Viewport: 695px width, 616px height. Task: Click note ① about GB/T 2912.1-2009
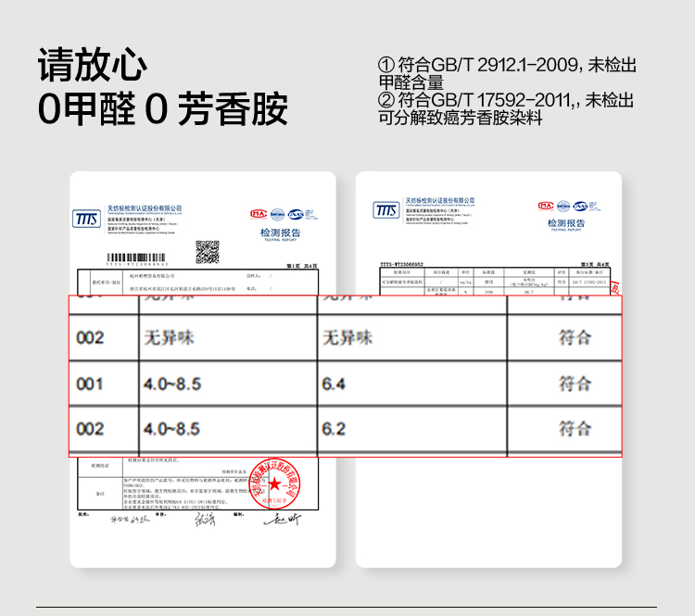tap(508, 73)
